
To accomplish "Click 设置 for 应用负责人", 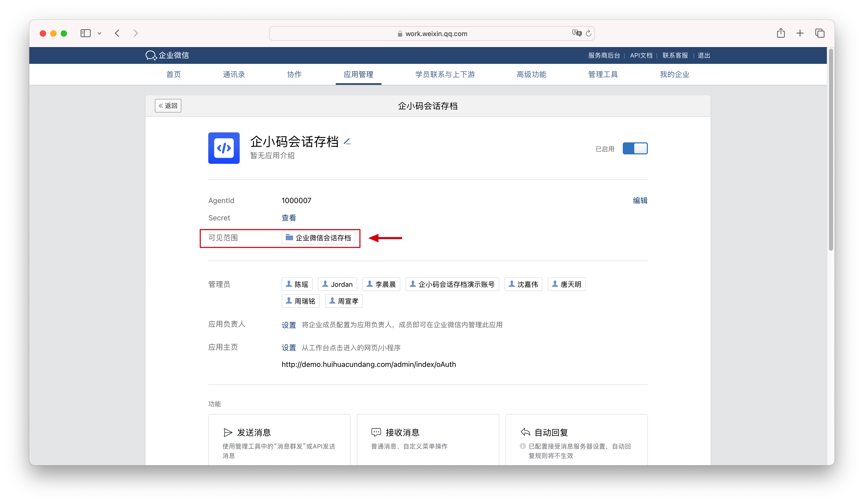I will pyautogui.click(x=289, y=325).
